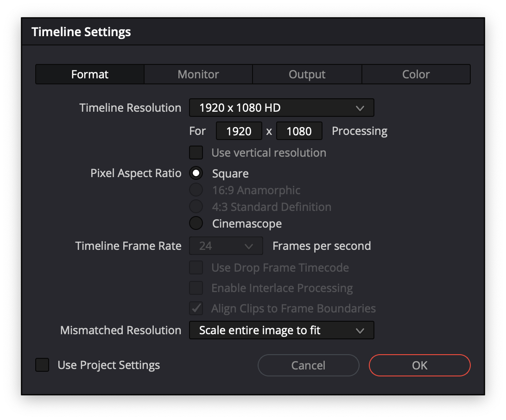Click the Timeline Settings title
The image size is (506, 420).
point(81,32)
